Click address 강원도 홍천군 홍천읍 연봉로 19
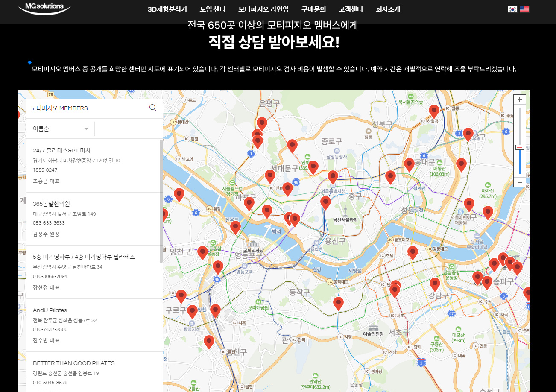This screenshot has width=556, height=392. [x=66, y=373]
